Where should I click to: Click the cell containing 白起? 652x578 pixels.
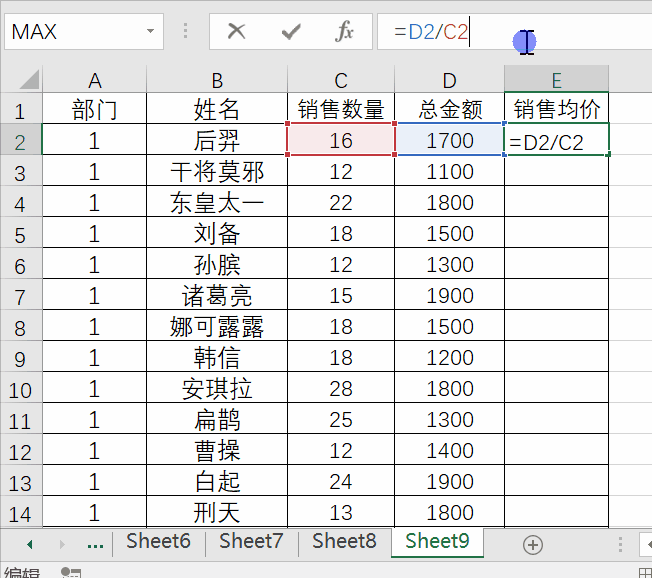(217, 481)
